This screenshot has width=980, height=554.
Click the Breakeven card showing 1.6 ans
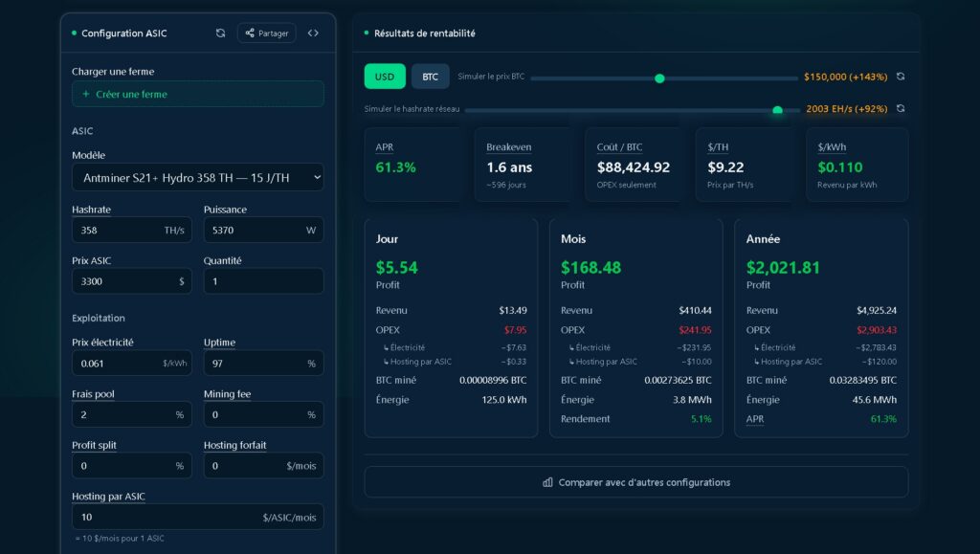point(523,165)
